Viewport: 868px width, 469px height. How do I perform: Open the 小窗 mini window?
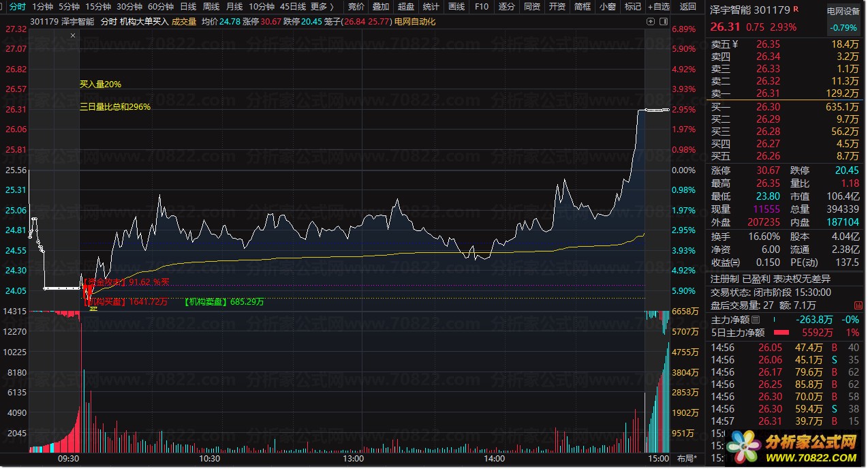point(608,7)
